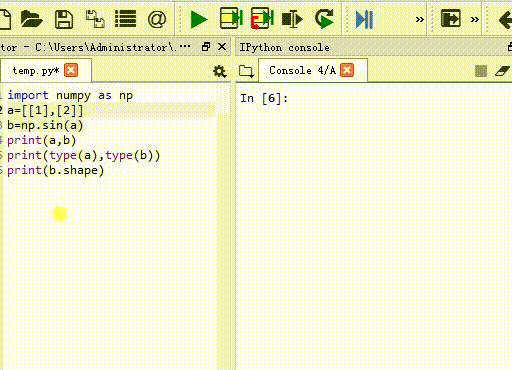Start debugging the file
The height and width of the screenshot is (370, 512).
(x=364, y=19)
